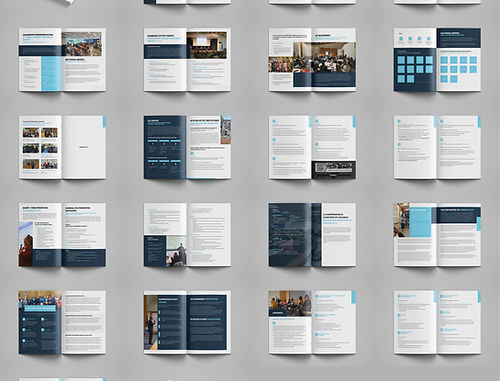
Task: Open the spread with the blue-shirt group photo
Action: pyautogui.click(x=62, y=322)
